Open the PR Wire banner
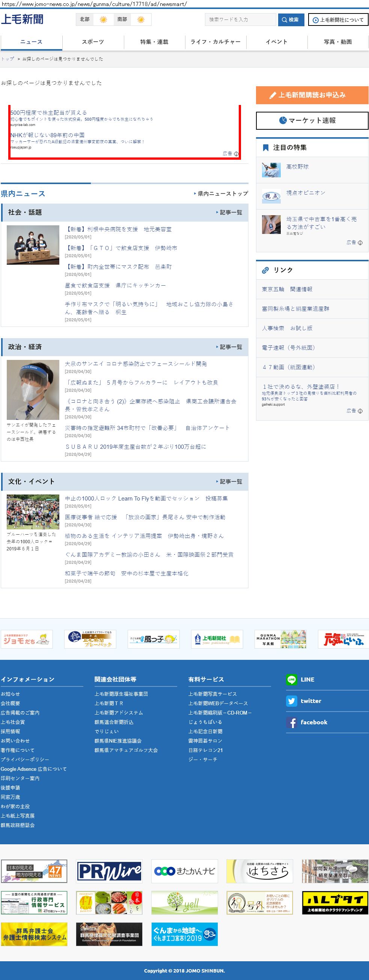369x980 pixels. (109, 871)
